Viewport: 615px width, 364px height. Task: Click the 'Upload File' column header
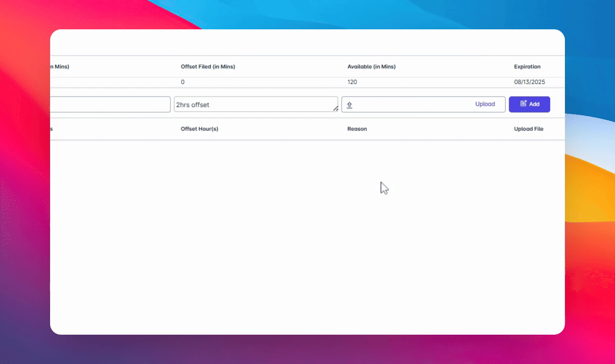(529, 129)
